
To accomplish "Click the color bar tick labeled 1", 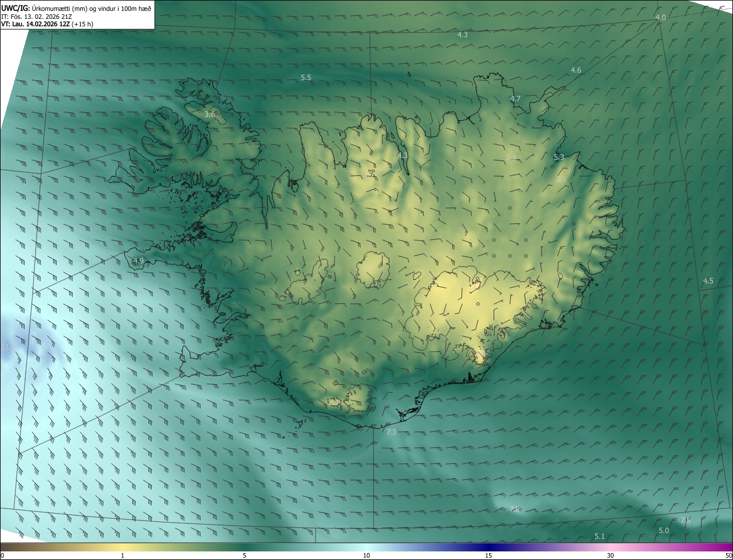I will tap(123, 555).
